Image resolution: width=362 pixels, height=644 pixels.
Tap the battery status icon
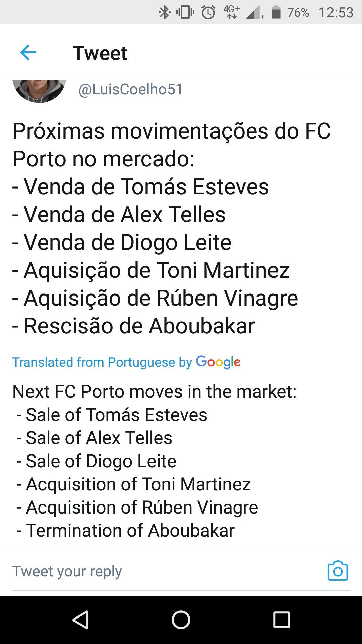point(276,12)
